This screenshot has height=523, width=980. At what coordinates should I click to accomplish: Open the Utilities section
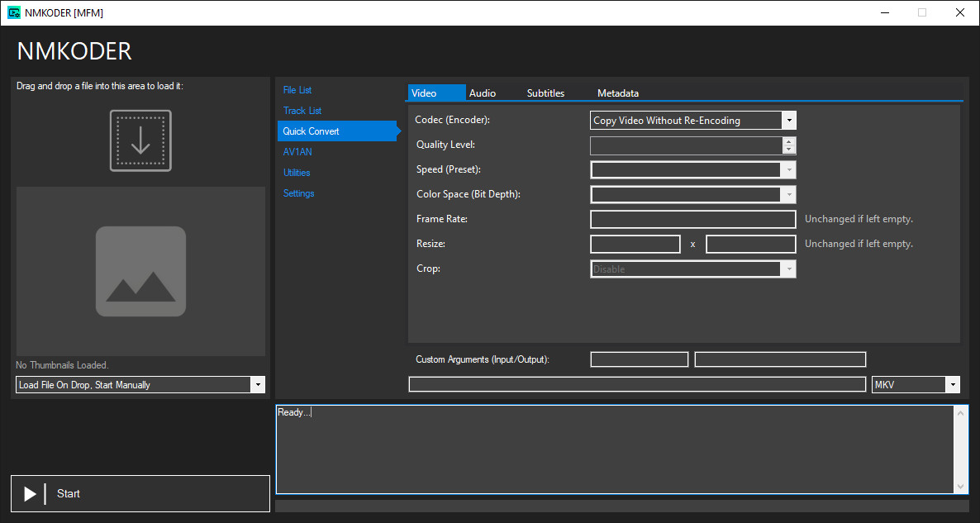tap(297, 173)
